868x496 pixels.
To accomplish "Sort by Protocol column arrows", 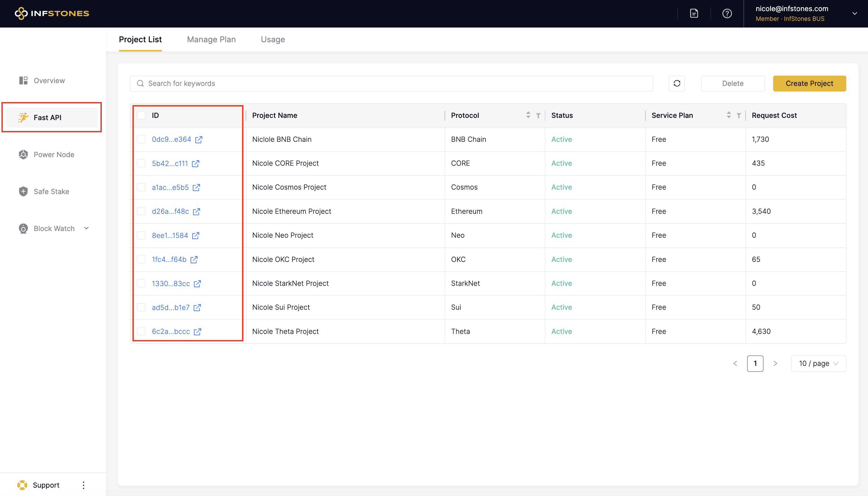I will [528, 115].
